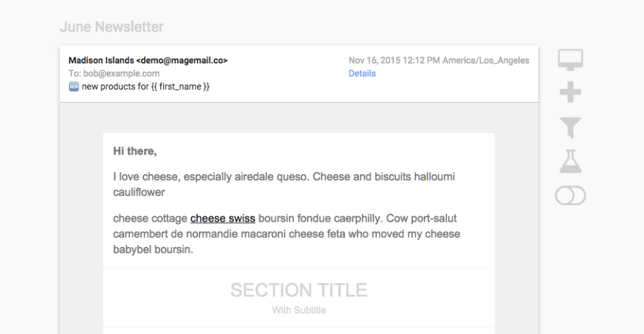The height and width of the screenshot is (334, 644).
Task: Open the Details link
Action: [362, 74]
